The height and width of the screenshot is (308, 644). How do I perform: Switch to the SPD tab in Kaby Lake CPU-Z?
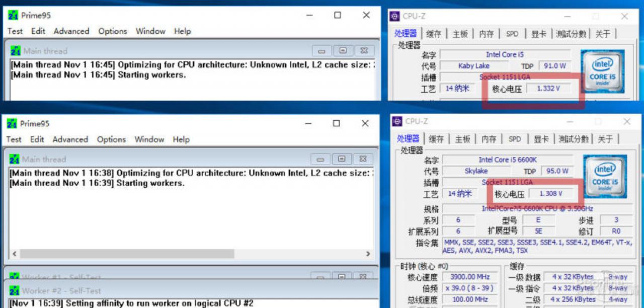[512, 34]
